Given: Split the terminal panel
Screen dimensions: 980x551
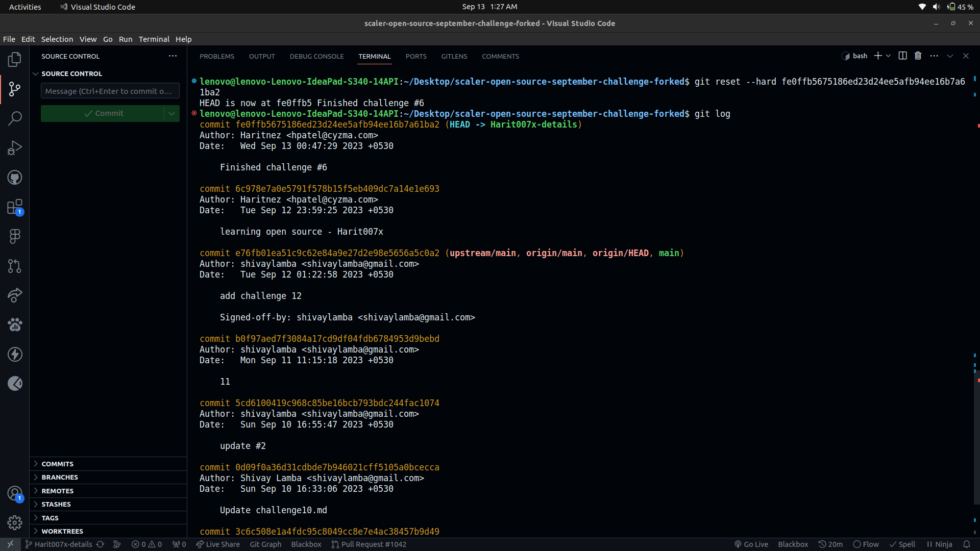Looking at the screenshot, I should [902, 56].
